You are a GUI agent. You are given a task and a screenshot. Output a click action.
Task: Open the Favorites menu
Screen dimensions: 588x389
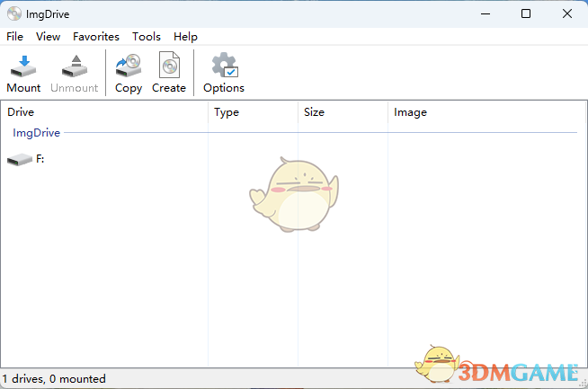96,37
